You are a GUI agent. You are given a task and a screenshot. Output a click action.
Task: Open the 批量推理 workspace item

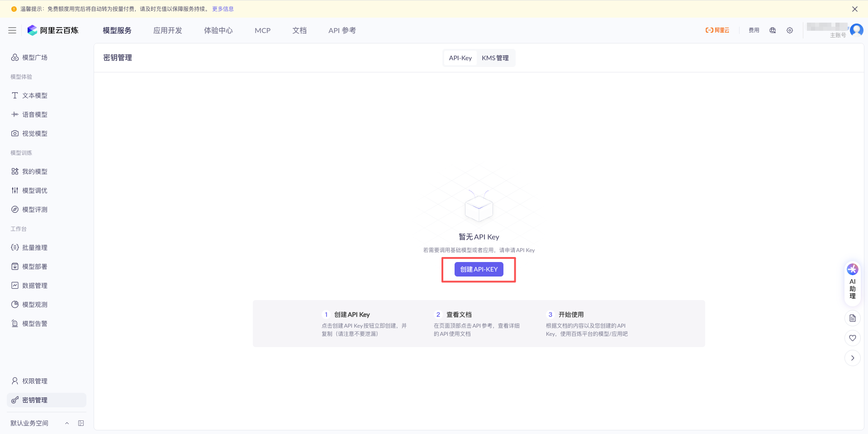tap(35, 247)
